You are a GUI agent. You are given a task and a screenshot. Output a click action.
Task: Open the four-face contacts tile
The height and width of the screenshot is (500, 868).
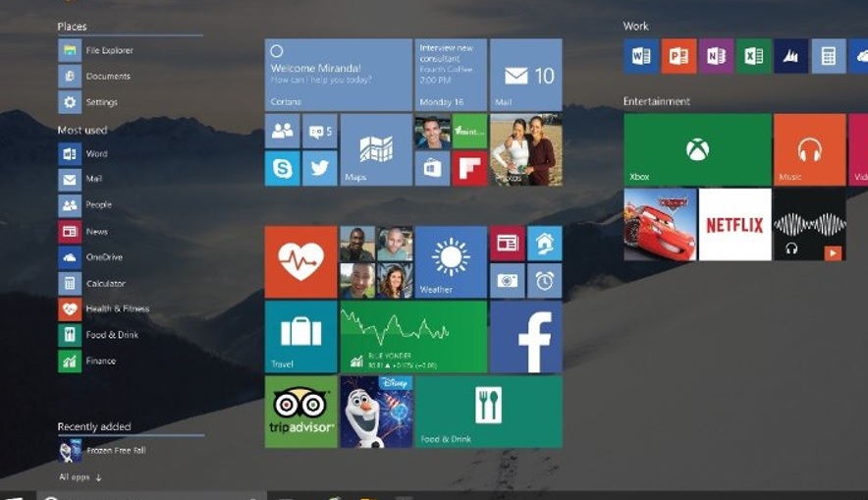(x=376, y=262)
